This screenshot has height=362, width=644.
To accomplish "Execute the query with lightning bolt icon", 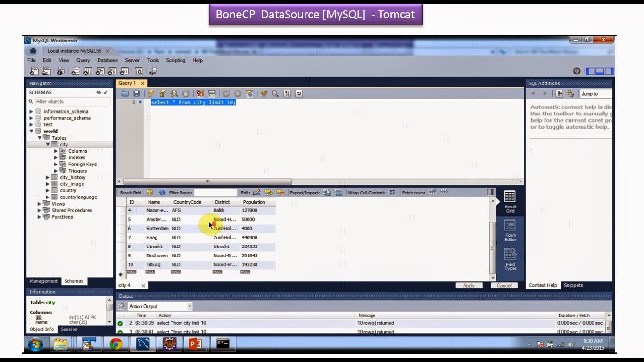I will point(151,93).
